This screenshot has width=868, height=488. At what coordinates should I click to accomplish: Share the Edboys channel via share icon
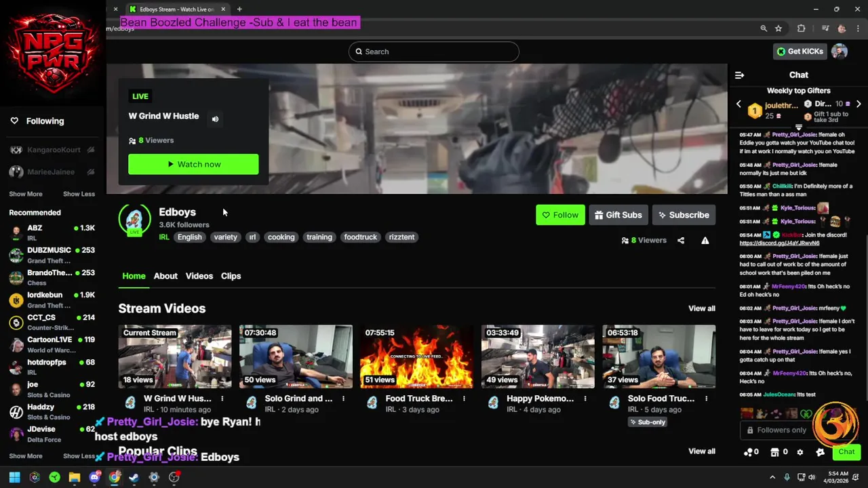coord(681,241)
